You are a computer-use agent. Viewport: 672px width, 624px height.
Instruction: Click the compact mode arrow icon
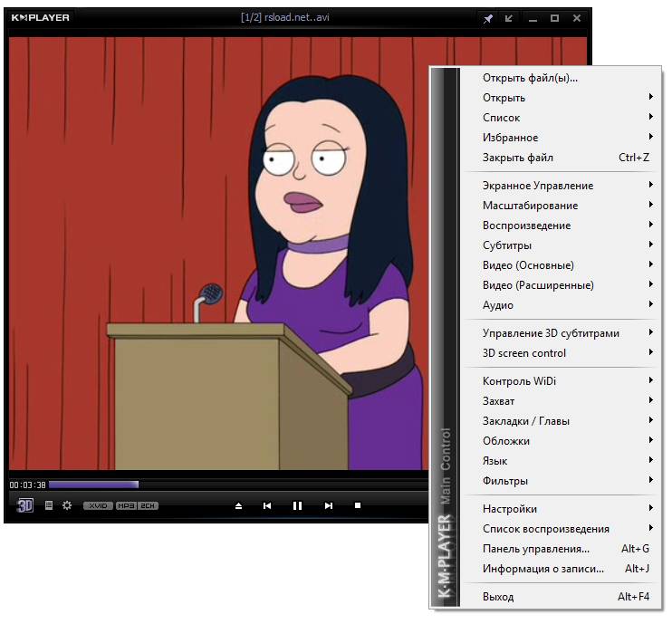pyautogui.click(x=509, y=18)
